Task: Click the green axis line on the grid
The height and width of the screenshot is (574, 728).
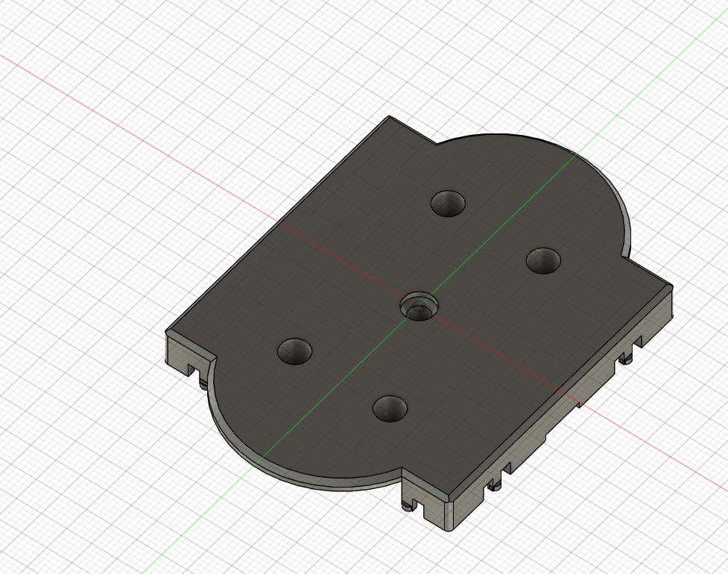Action: coord(650,83)
